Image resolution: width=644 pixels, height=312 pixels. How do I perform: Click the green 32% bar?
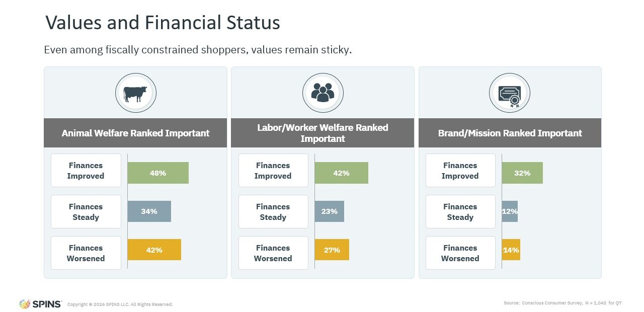(522, 173)
